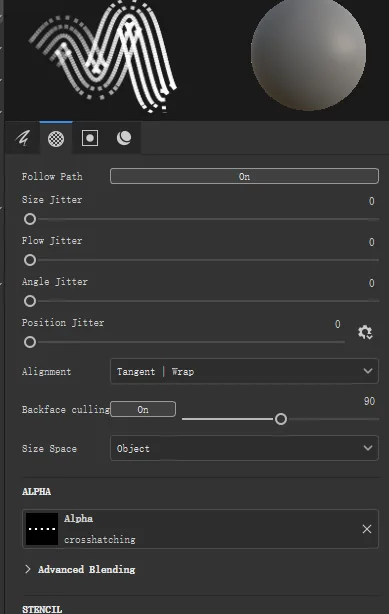Image resolution: width=389 pixels, height=614 pixels.
Task: Click the Size Jitter slider handle
Action: point(30,219)
